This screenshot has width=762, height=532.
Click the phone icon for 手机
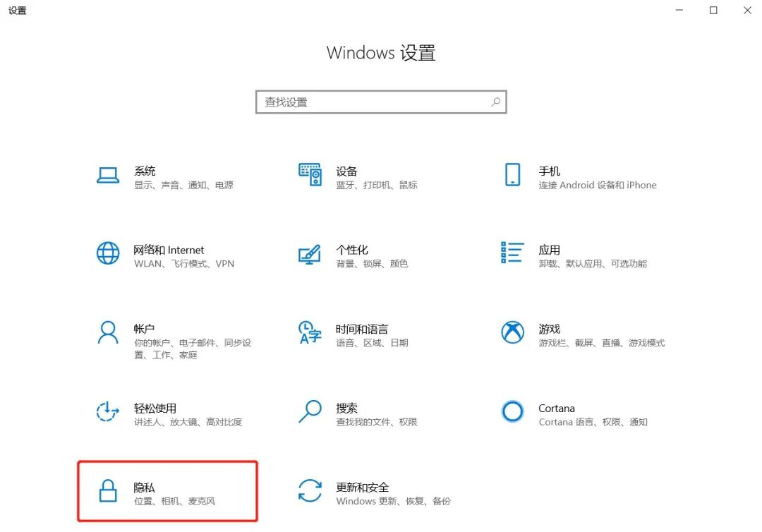513,174
